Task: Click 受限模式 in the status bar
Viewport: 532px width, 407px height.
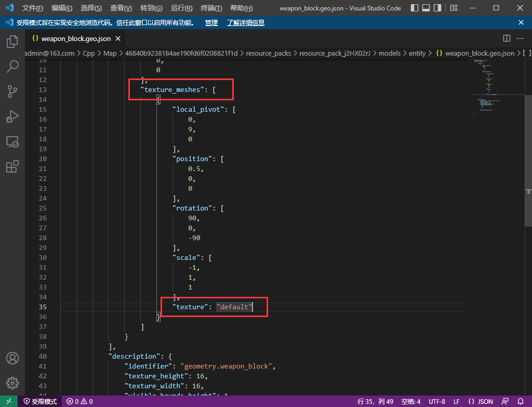Action: pos(41,401)
